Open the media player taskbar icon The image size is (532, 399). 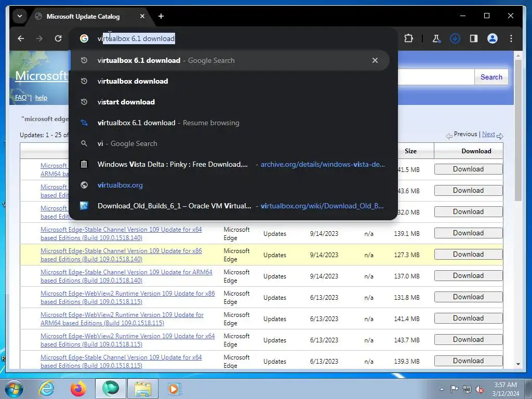point(175,389)
